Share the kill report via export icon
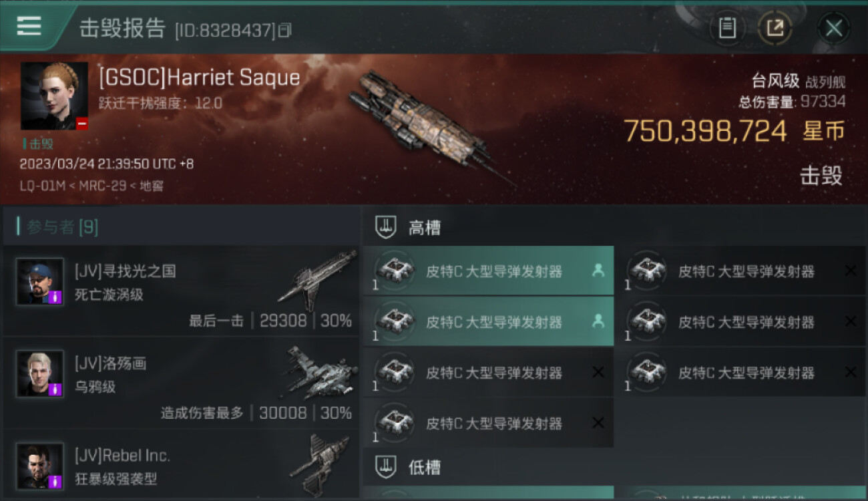 pos(775,28)
